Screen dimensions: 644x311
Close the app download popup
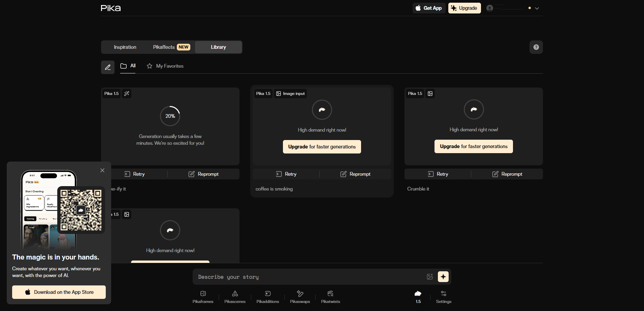coord(102,170)
